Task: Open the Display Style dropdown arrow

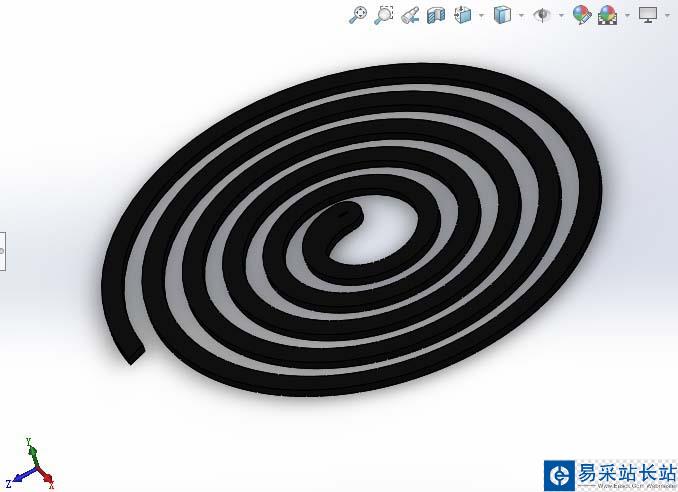Action: tap(521, 16)
